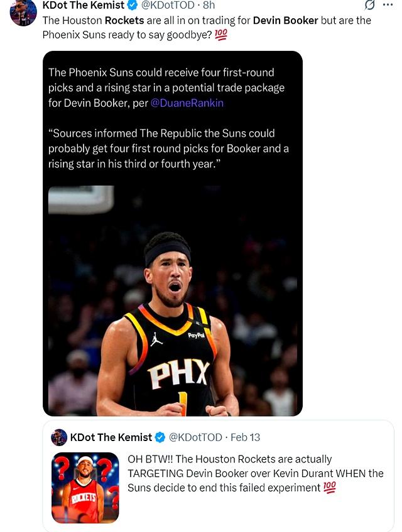Image resolution: width=402 pixels, height=532 pixels.
Task: Click the @KDotTOD handle in quoted post
Action: [196, 437]
